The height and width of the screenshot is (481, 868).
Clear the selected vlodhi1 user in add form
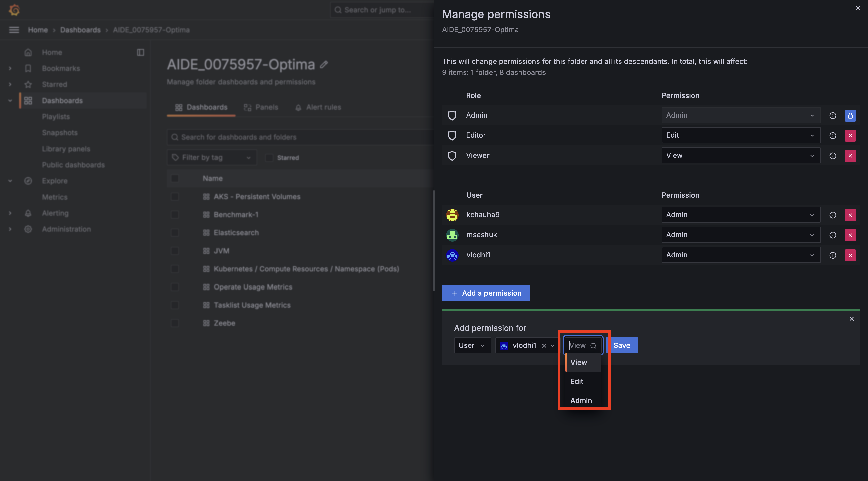click(544, 346)
